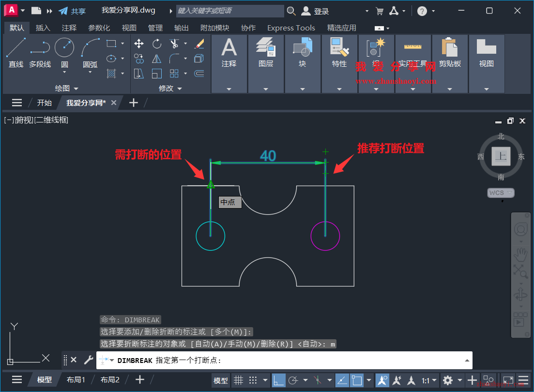
Task: Activate the Rotate tool
Action: point(157,44)
